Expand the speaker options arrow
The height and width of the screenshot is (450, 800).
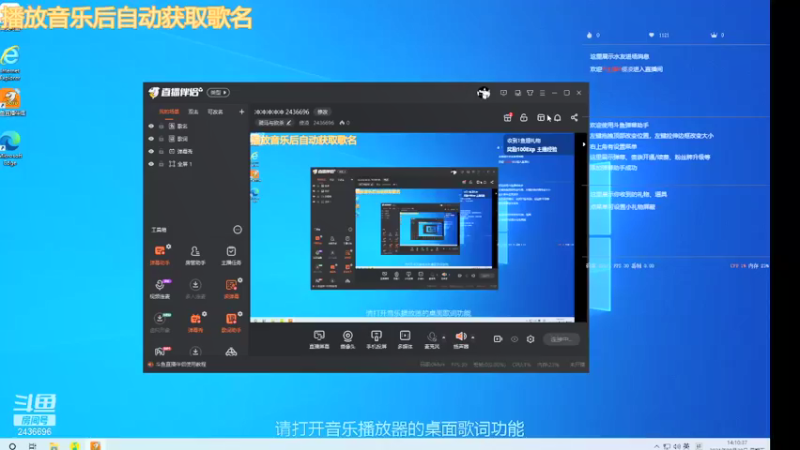pos(472,337)
